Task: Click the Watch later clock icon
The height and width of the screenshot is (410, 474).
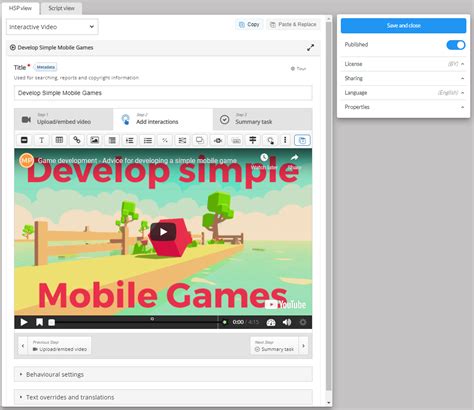Action: [264, 157]
